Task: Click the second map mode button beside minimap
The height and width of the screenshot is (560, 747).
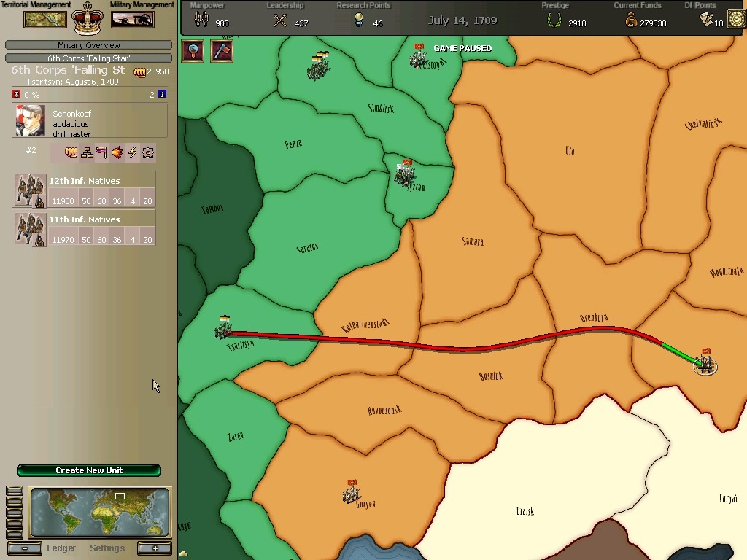Action: 15,502
